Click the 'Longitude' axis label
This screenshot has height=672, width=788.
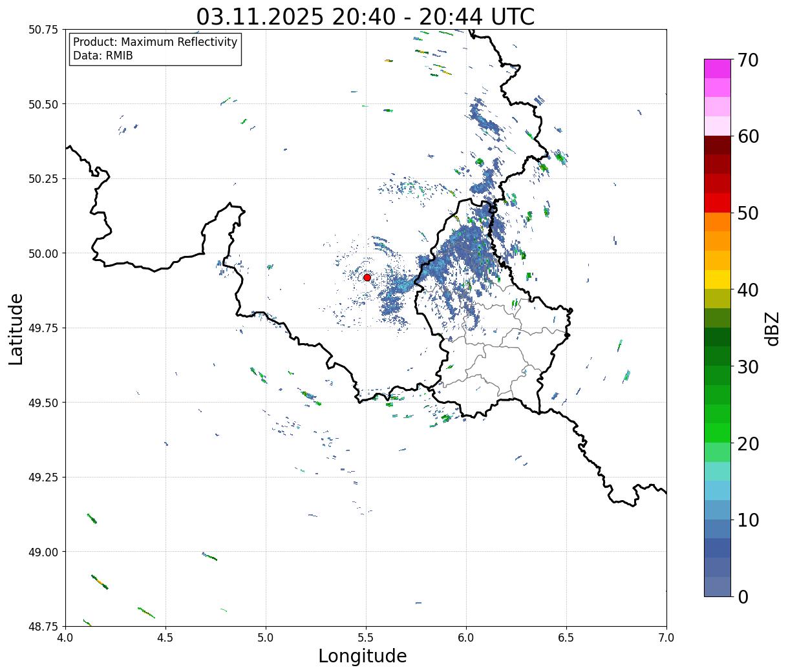pyautogui.click(x=363, y=656)
